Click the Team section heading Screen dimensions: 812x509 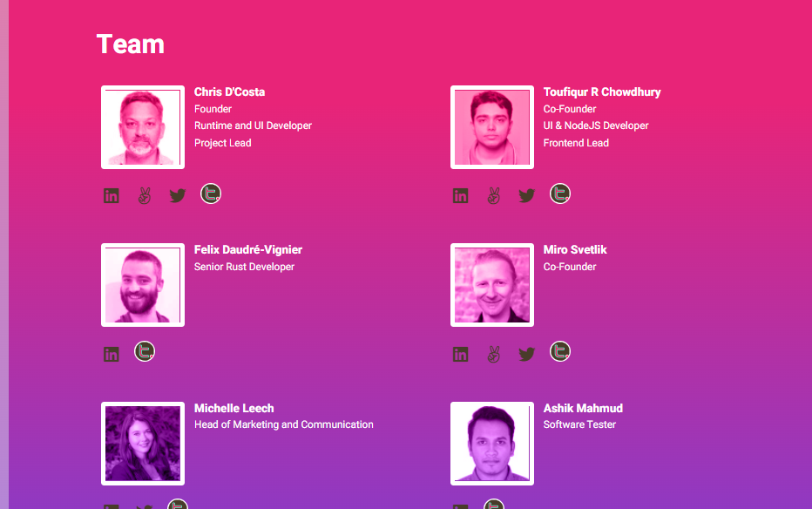pyautogui.click(x=131, y=44)
